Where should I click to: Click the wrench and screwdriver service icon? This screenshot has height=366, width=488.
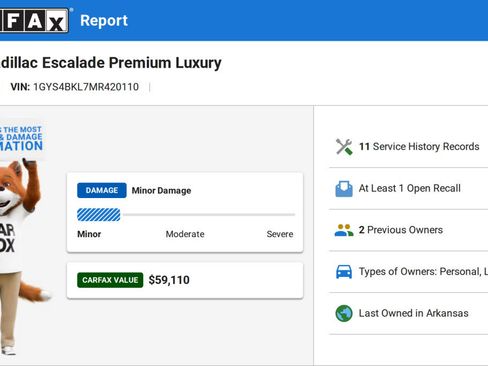[x=344, y=147]
